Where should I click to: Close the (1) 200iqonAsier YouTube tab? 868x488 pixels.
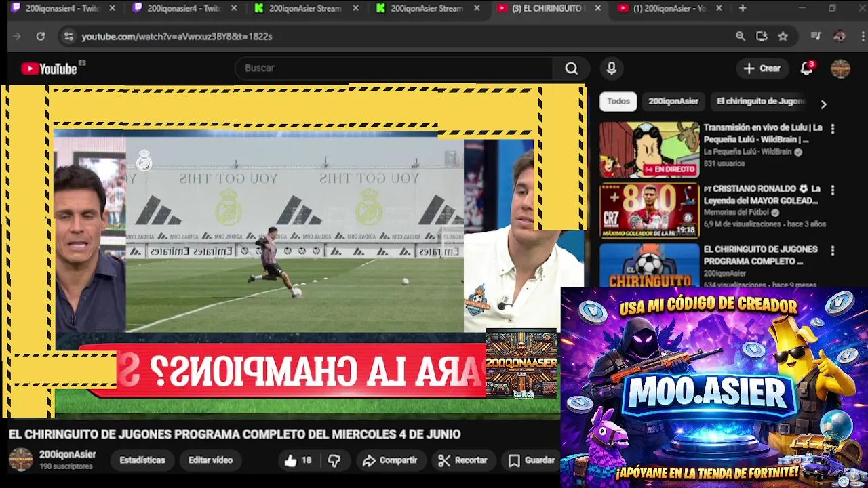[719, 8]
